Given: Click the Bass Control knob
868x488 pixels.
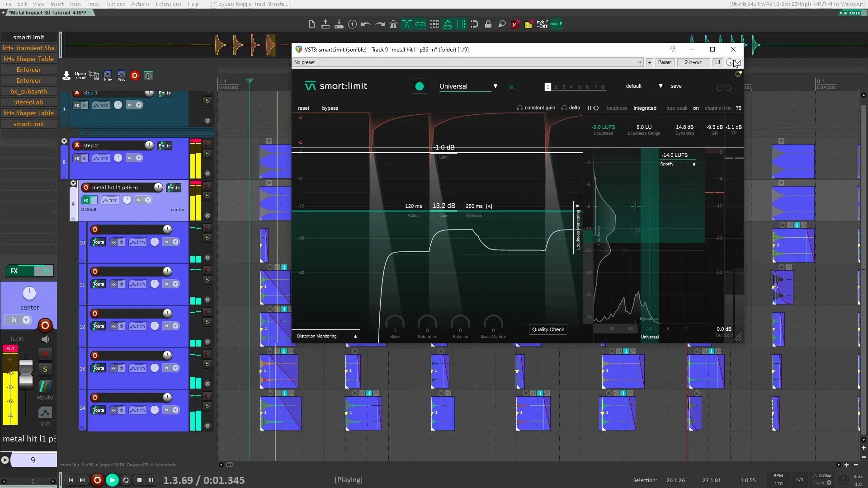Looking at the screenshot, I should click(493, 324).
